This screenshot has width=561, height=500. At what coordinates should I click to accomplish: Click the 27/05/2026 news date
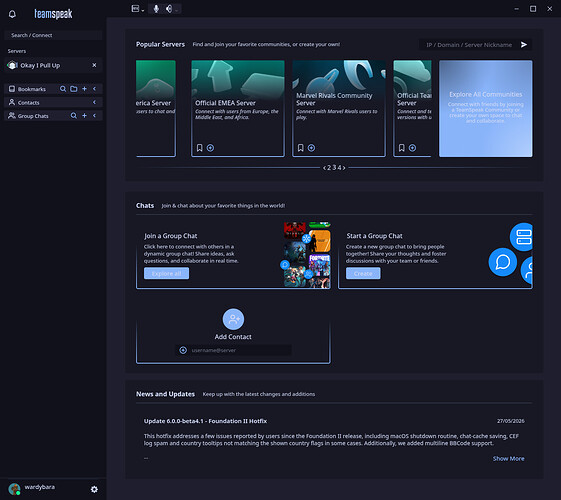pyautogui.click(x=511, y=421)
